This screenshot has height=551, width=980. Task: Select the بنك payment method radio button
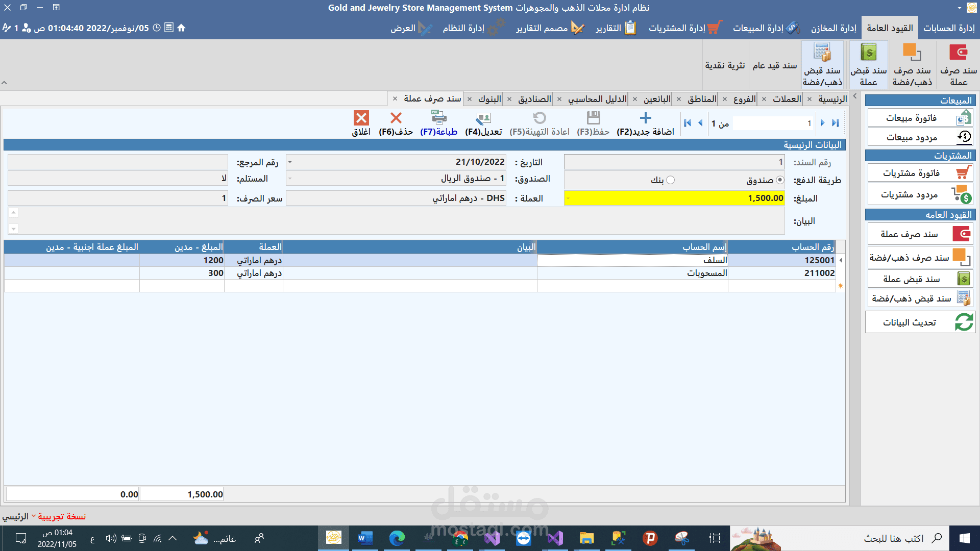[x=671, y=180]
